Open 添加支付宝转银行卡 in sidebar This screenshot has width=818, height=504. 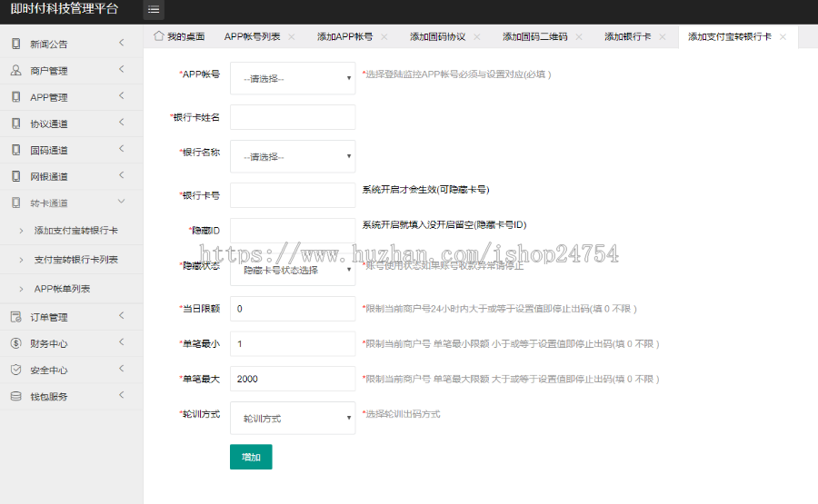(76, 231)
